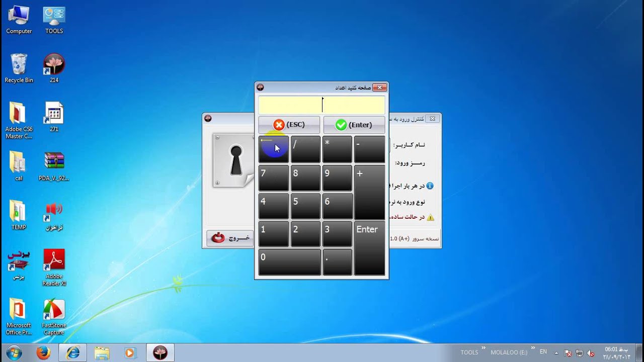
Task: Open the Windows Start menu
Action: pos(14,352)
